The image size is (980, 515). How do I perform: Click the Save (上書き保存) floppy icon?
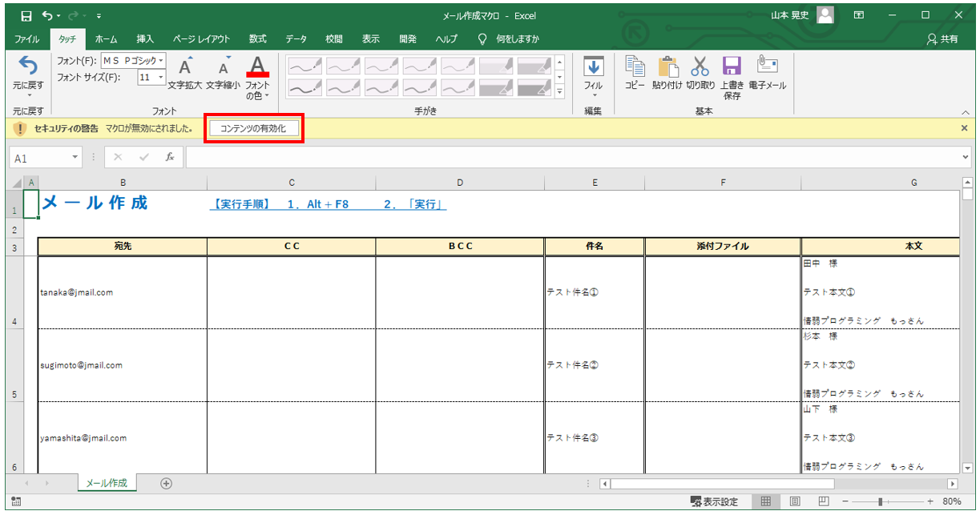pos(732,67)
